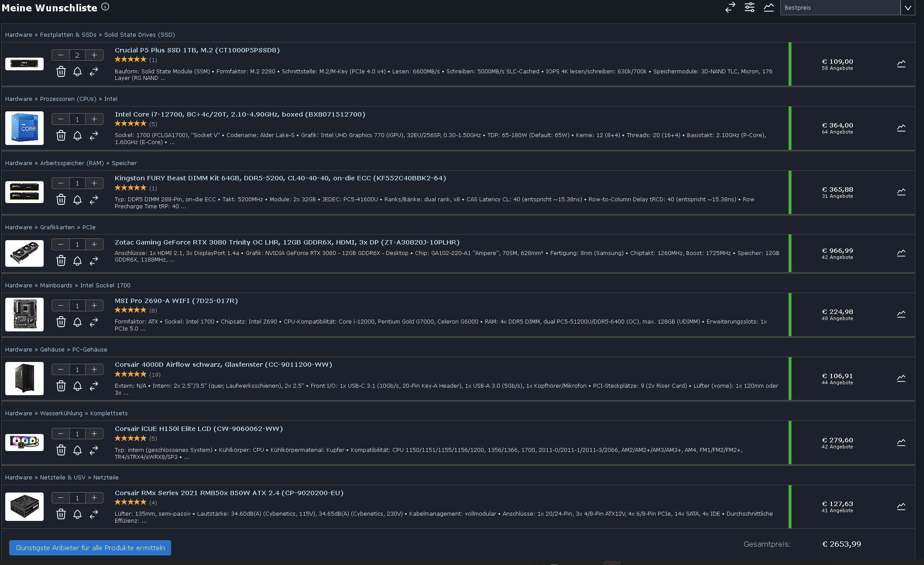Viewport: 924px width, 565px height.
Task: Open the Bestpreis sorting dropdown
Action: [840, 7]
